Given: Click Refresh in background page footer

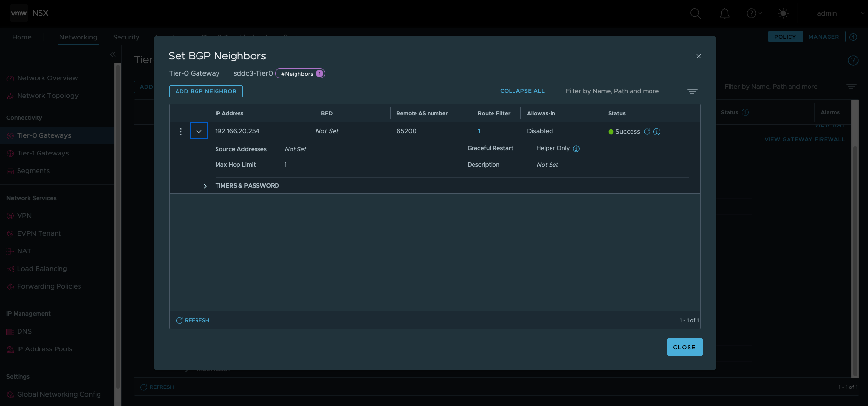Looking at the screenshot, I should [x=157, y=387].
